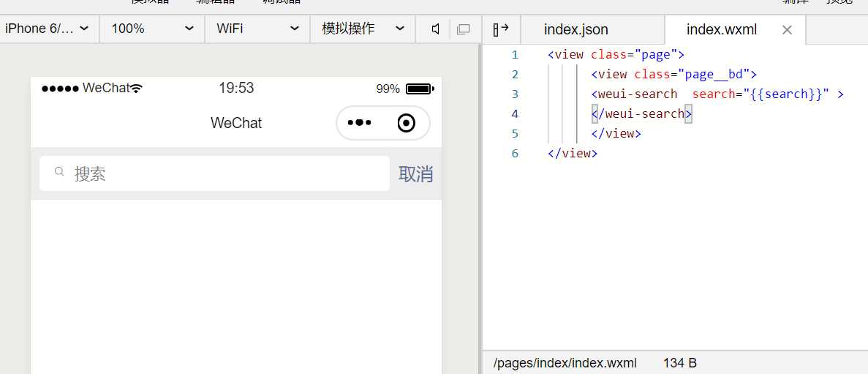Click line number 3 in editor

[x=515, y=94]
